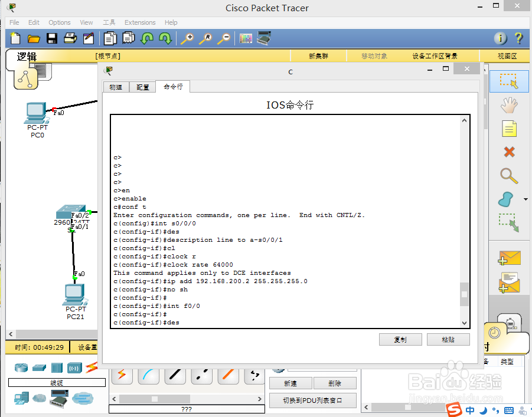This screenshot has height=417, width=532.
Task: Reset zoom with the R magnifier
Action: coord(205,38)
